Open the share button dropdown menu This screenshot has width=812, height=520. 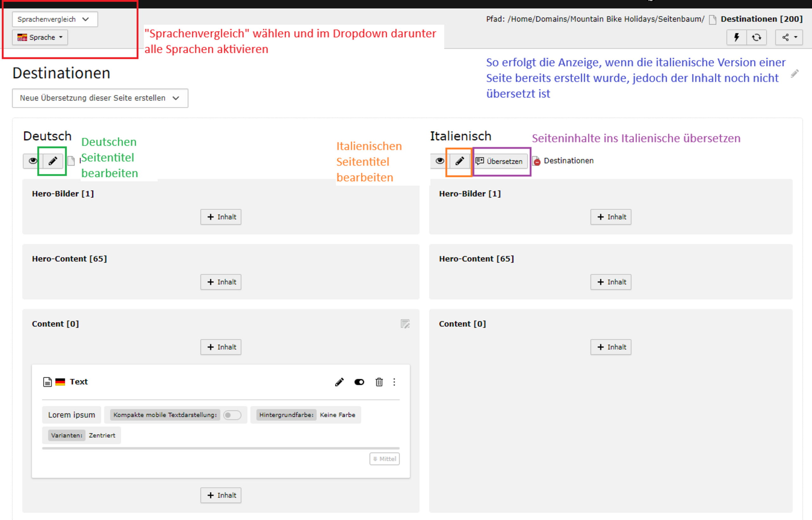(x=789, y=37)
